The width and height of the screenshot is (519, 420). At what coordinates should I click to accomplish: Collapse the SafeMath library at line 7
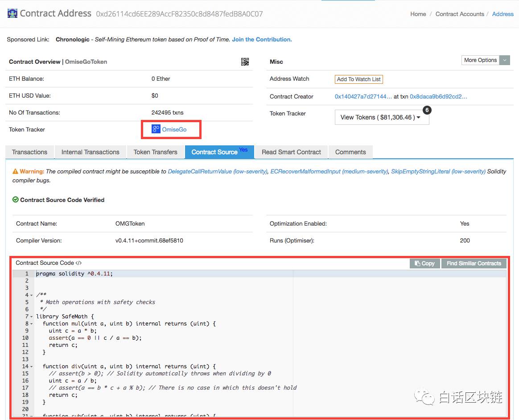point(32,317)
